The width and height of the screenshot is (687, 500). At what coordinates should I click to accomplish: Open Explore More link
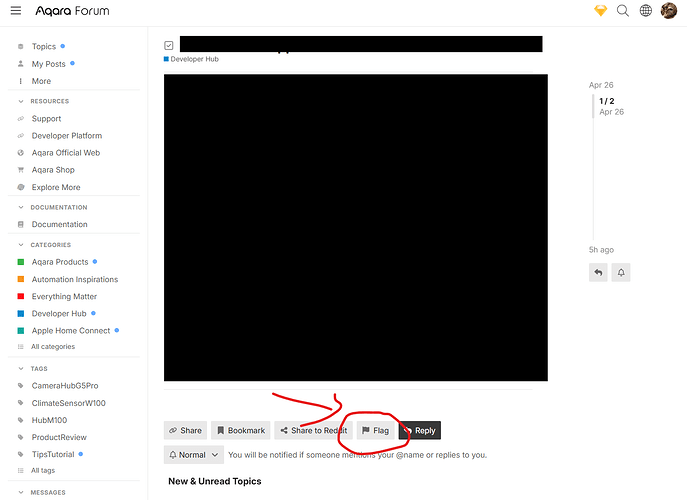[56, 188]
